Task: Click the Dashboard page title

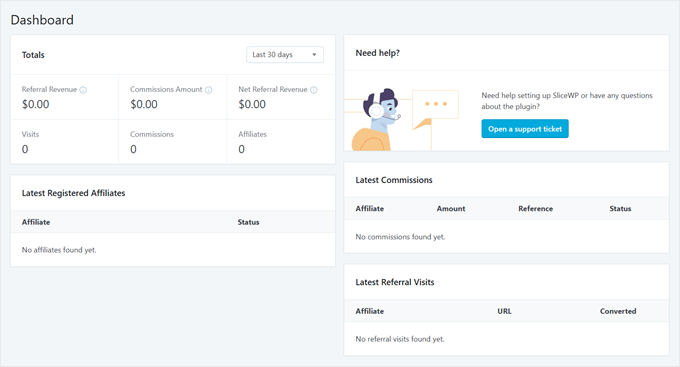Action: point(42,20)
